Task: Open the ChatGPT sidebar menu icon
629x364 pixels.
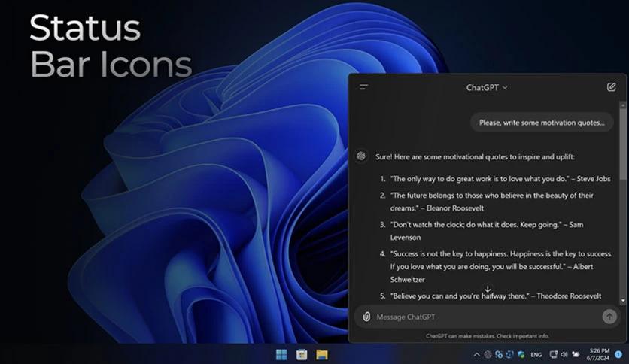Action: pos(363,87)
